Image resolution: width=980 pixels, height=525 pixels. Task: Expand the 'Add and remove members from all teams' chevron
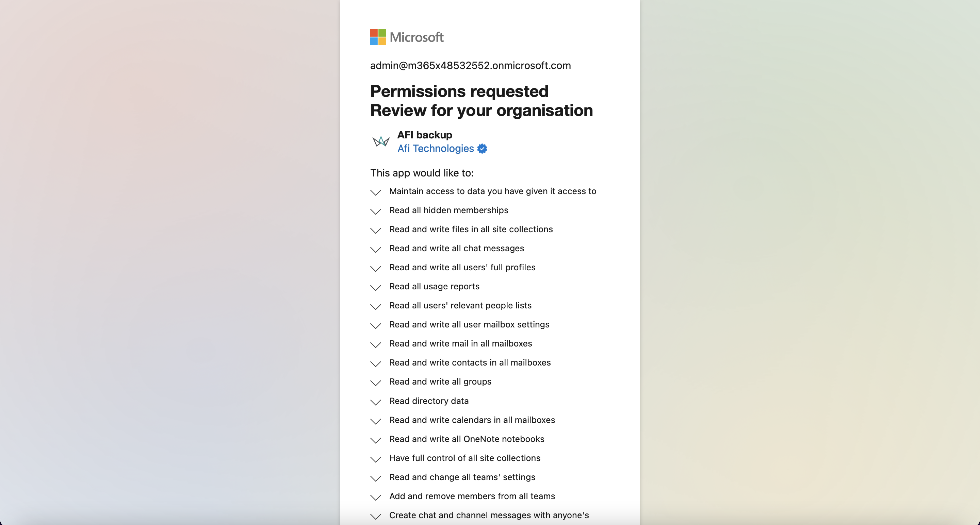pyautogui.click(x=375, y=497)
